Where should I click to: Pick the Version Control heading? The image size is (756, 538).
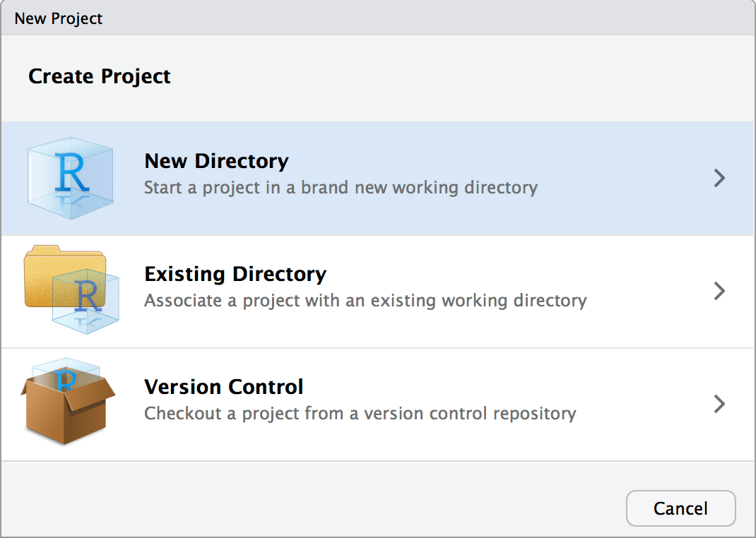pyautogui.click(x=224, y=387)
